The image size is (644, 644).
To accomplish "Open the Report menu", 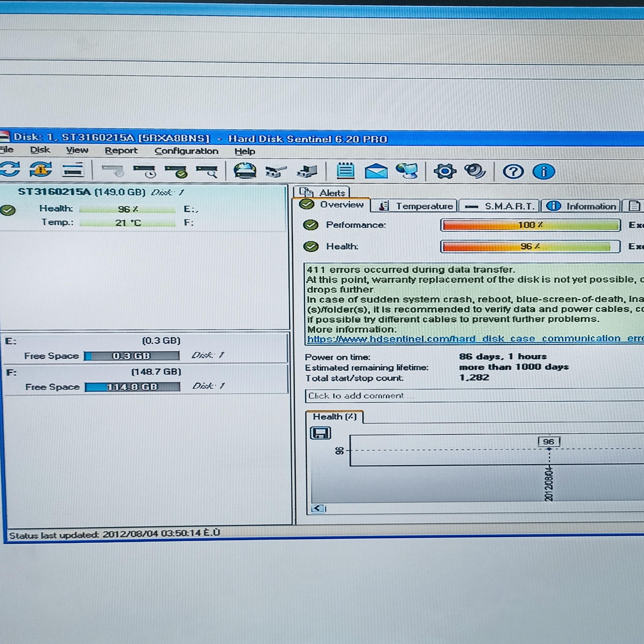I will click(x=121, y=151).
